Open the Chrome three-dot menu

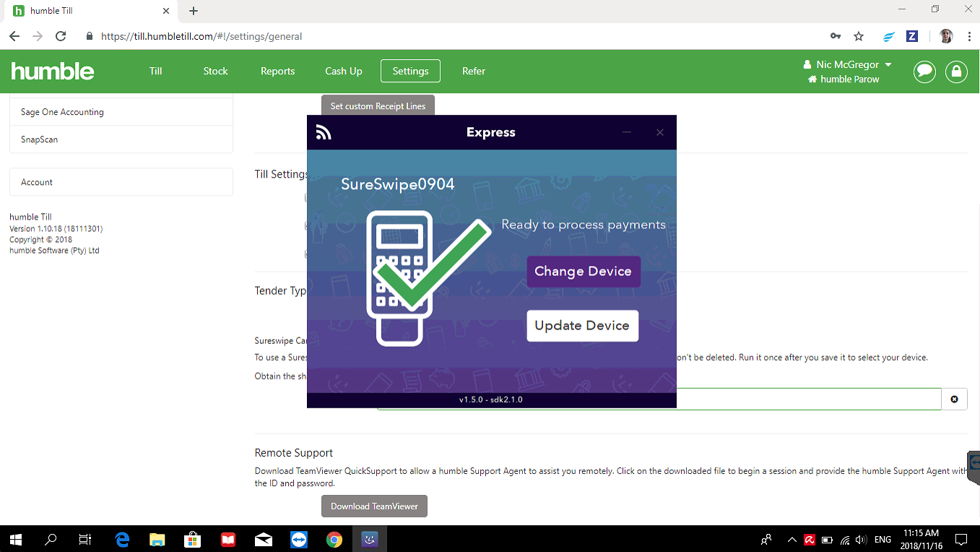pyautogui.click(x=968, y=36)
